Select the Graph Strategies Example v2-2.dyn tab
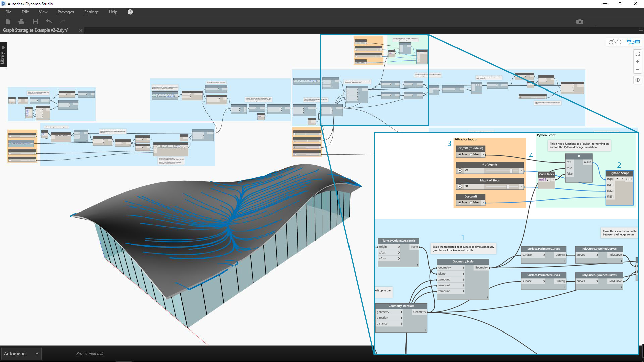Screen dimensions: 644x362 [35, 30]
